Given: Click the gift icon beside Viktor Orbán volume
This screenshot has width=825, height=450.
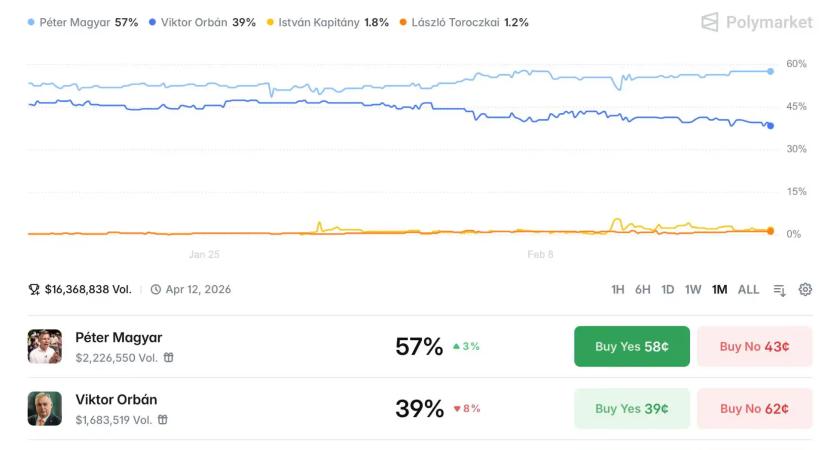Looking at the screenshot, I should tap(163, 420).
